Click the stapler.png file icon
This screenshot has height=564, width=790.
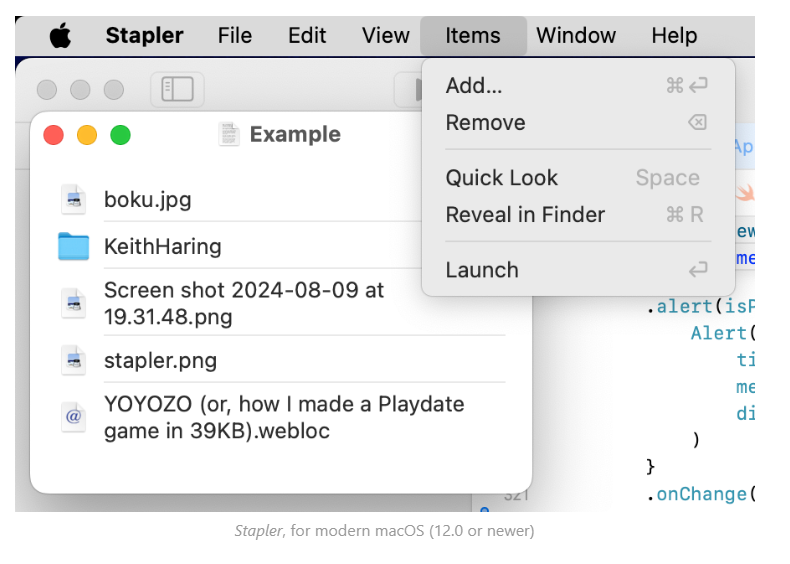tap(74, 360)
